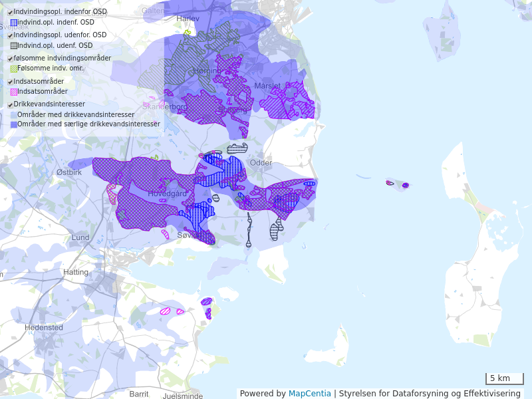The width and height of the screenshot is (532, 399).
Task: Click the Harlev town label
Action: coord(188,19)
